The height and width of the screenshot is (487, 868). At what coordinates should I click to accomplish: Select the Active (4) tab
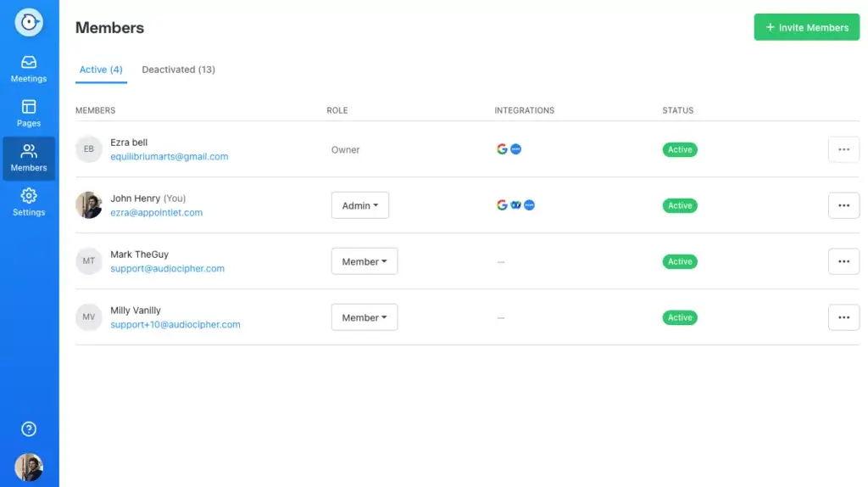pyautogui.click(x=101, y=70)
